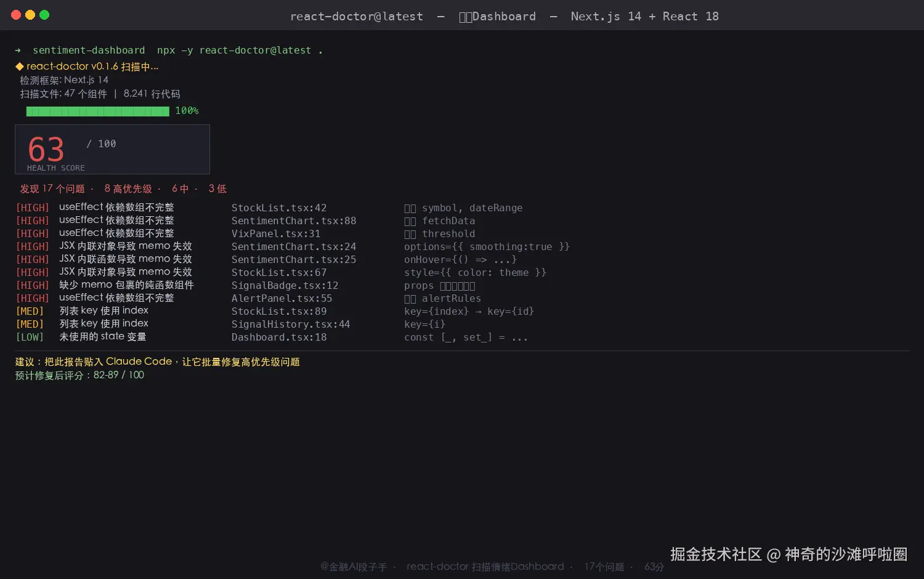Click detail 'key={i}'
The width and height of the screenshot is (924, 579).
click(x=424, y=325)
